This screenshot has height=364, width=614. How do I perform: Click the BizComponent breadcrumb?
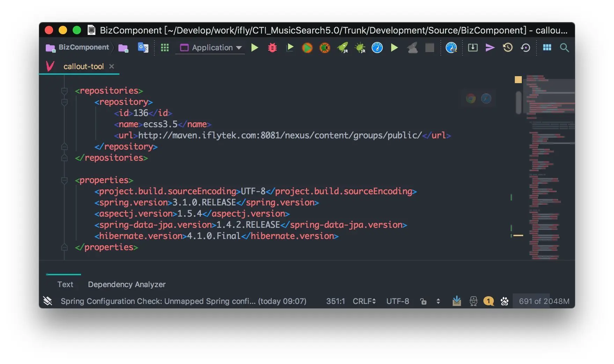(83, 48)
